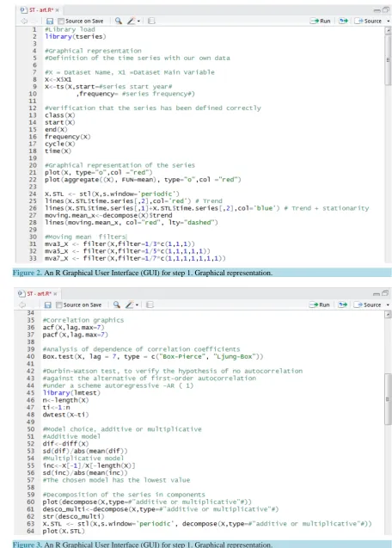Close the ST - art.R tab in Figure 2 editor
Screen dimensions: 392x548
(58, 10)
